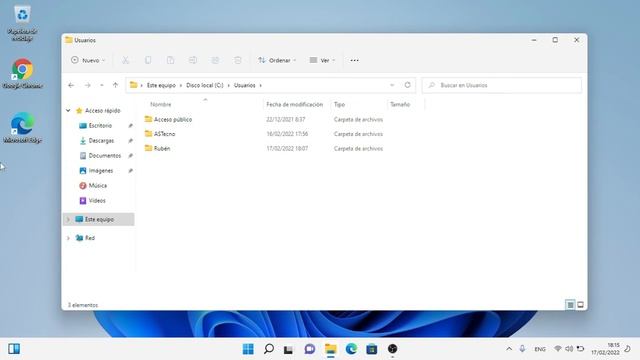Sort by the Nombre column header

(x=161, y=104)
